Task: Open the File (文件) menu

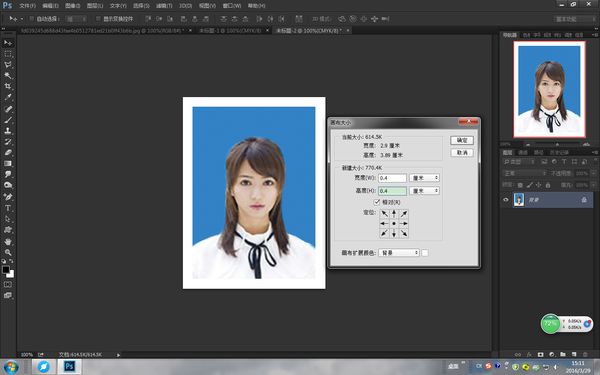Action: click(x=27, y=6)
